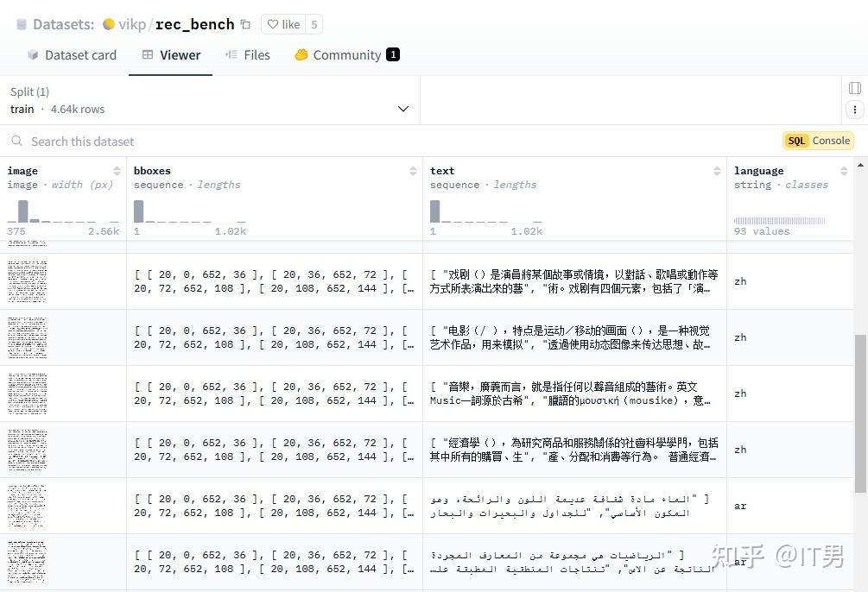This screenshot has width=868, height=592.
Task: Copy the dataset name using the copy icon
Action: coord(244,24)
